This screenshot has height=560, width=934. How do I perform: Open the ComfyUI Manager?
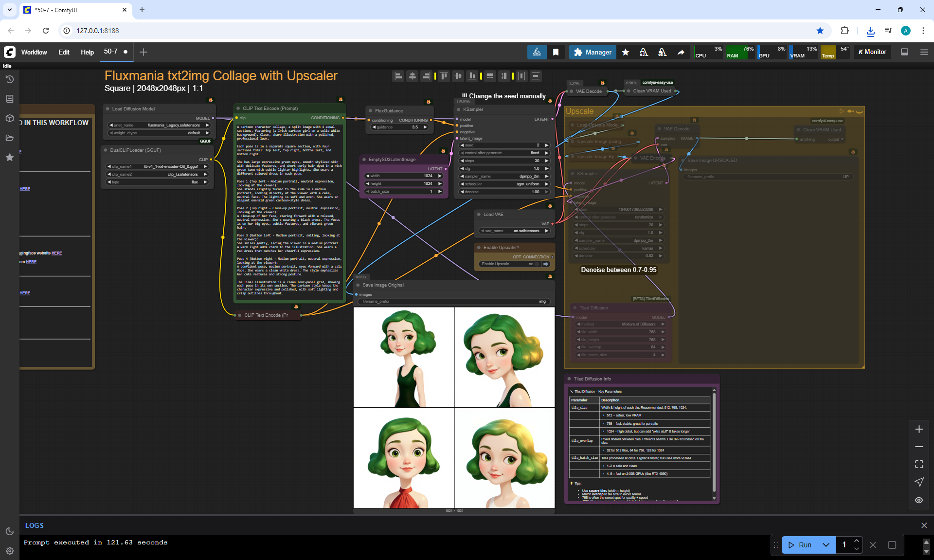click(593, 52)
